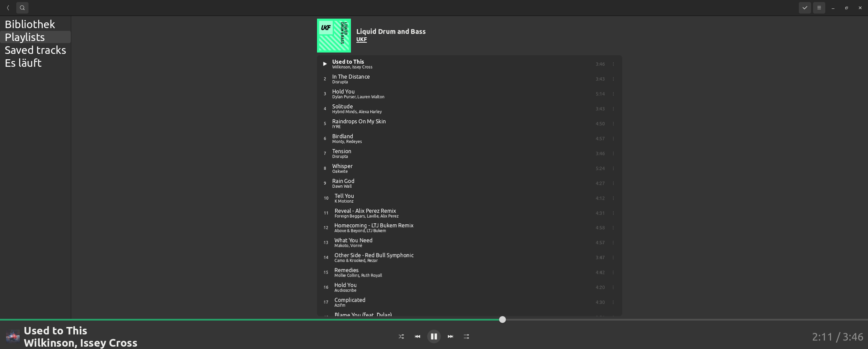The image size is (868, 349).
Task: Click the play indicator on Used to This
Action: click(x=325, y=64)
